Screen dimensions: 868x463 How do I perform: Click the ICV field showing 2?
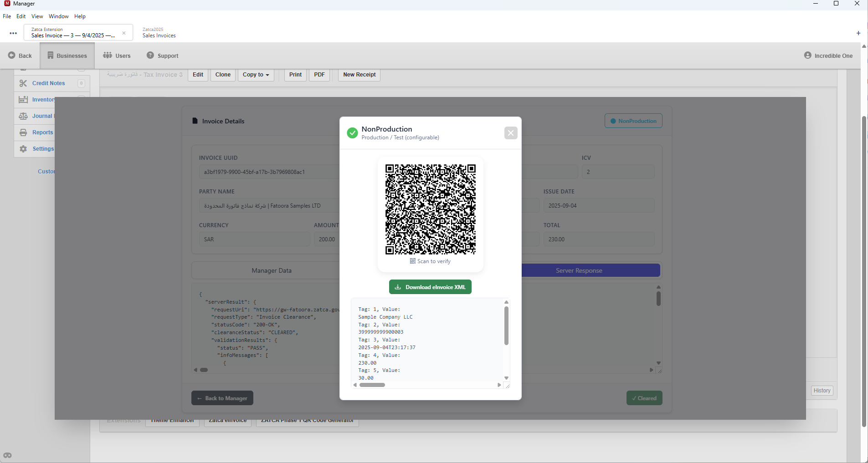(x=618, y=172)
